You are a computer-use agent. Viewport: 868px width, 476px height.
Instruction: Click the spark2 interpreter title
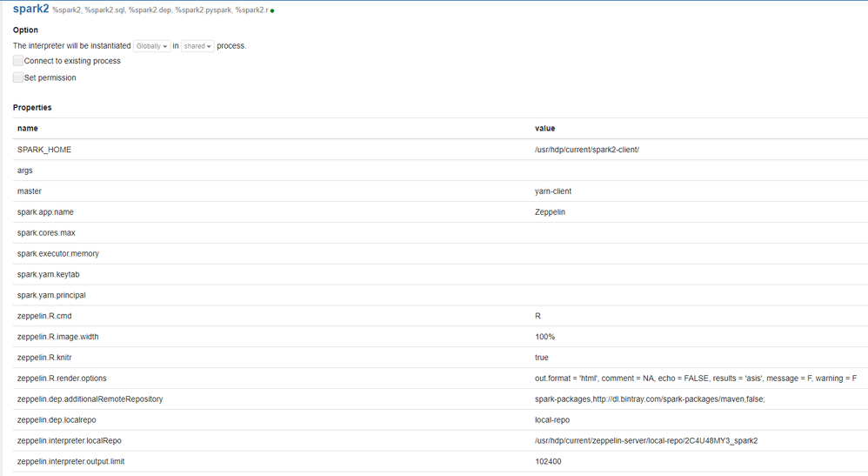pos(30,9)
